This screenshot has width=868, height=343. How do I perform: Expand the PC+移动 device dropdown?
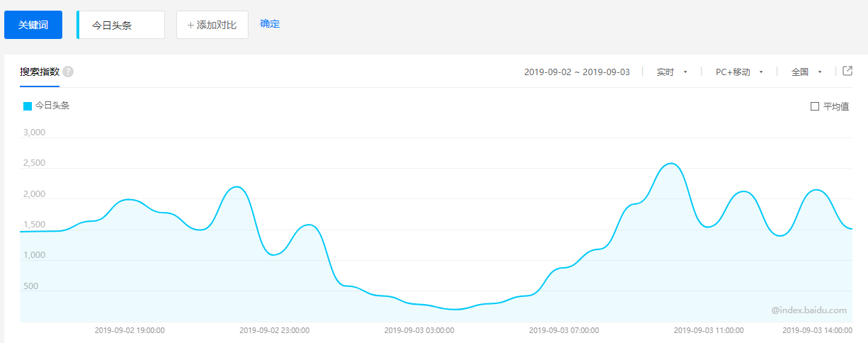tap(739, 72)
